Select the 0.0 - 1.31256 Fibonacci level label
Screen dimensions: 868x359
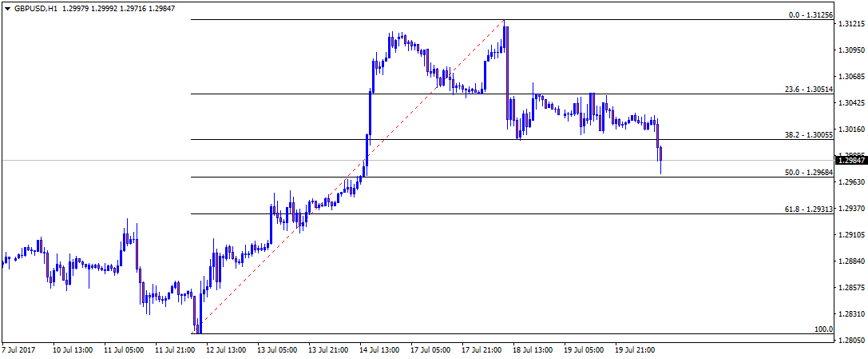click(x=811, y=15)
